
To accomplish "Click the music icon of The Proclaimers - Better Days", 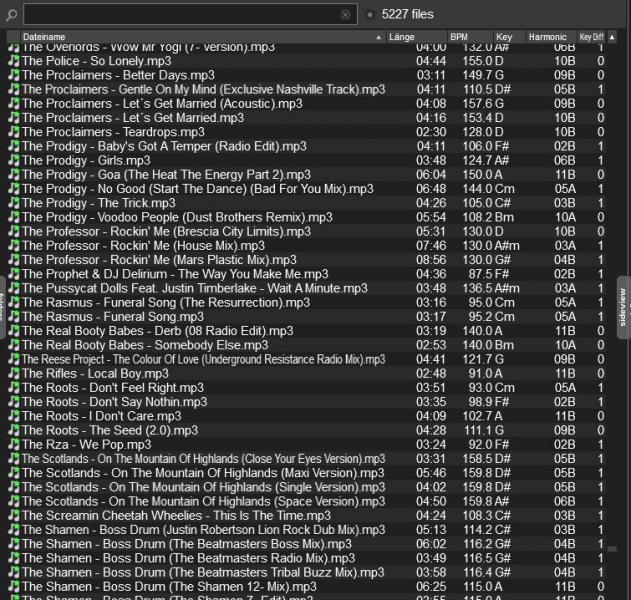I will pos(14,75).
